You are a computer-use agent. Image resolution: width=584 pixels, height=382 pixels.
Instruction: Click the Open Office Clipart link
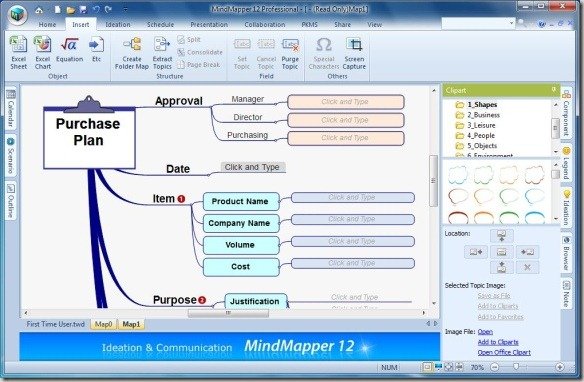pyautogui.click(x=504, y=352)
